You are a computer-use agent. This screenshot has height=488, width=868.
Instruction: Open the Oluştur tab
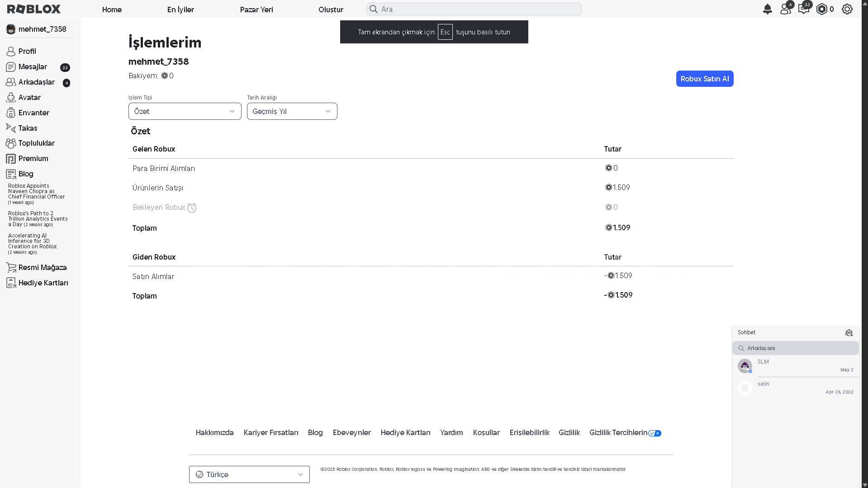[x=331, y=9]
